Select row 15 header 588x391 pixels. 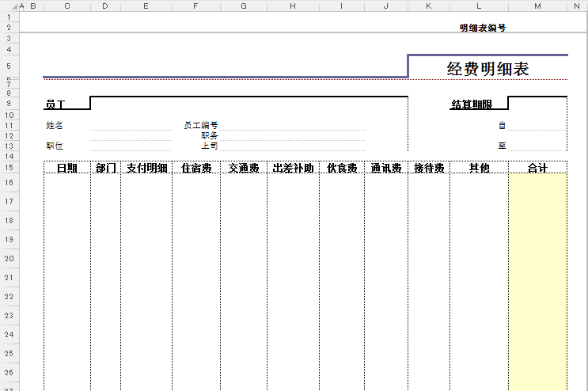pyautogui.click(x=9, y=167)
